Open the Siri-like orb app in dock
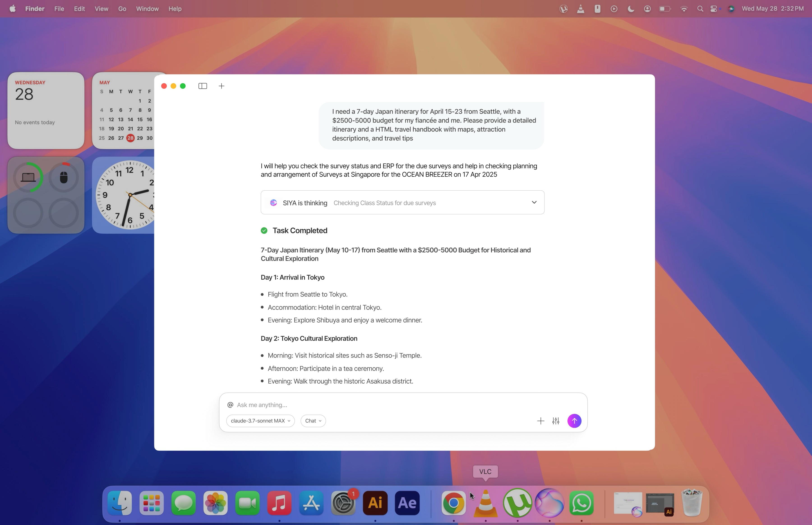 point(549,503)
